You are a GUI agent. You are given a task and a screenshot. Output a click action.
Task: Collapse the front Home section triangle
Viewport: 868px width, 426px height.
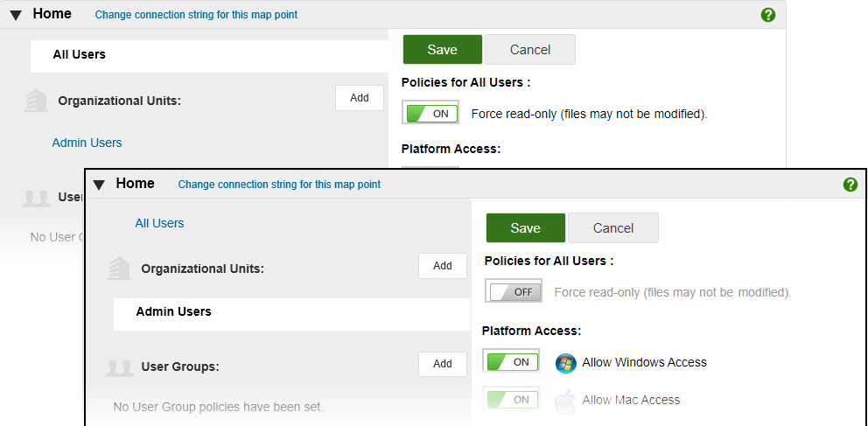[x=99, y=185]
